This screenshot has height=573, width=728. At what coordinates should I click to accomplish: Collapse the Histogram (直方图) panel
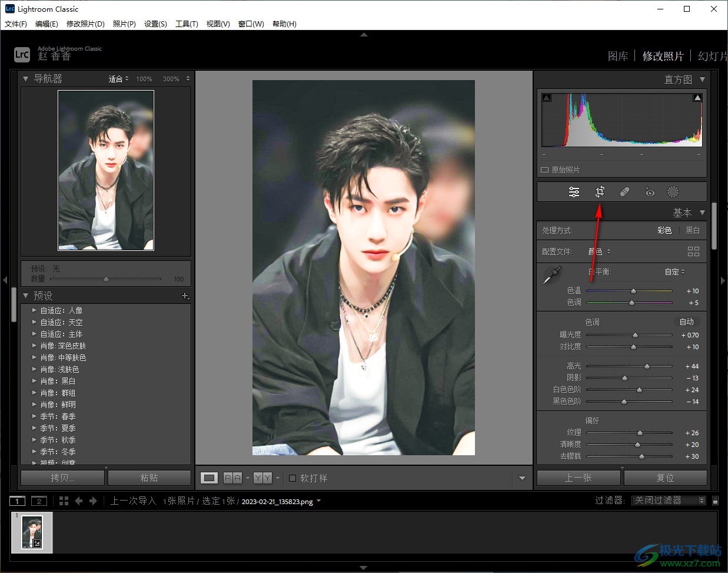702,80
